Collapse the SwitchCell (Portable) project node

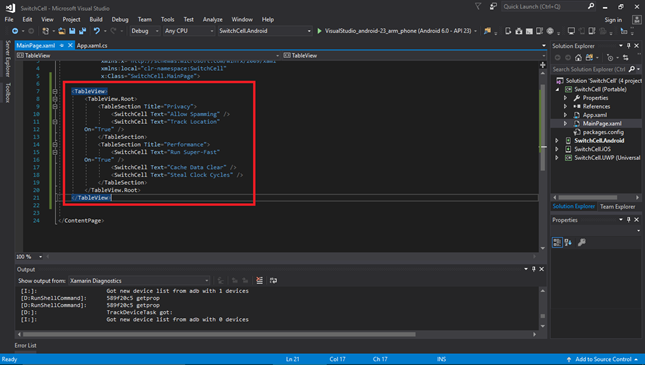coord(557,89)
